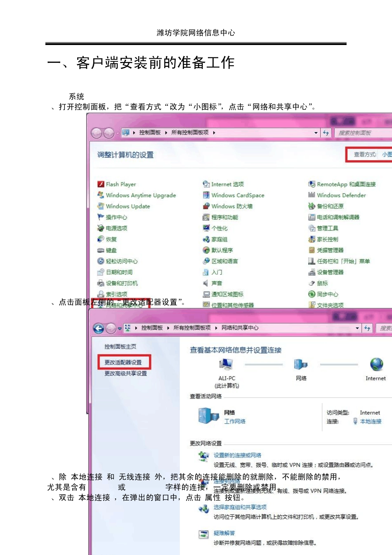Open 备份和还原 icon
The height and width of the screenshot is (555, 392).
click(312, 206)
